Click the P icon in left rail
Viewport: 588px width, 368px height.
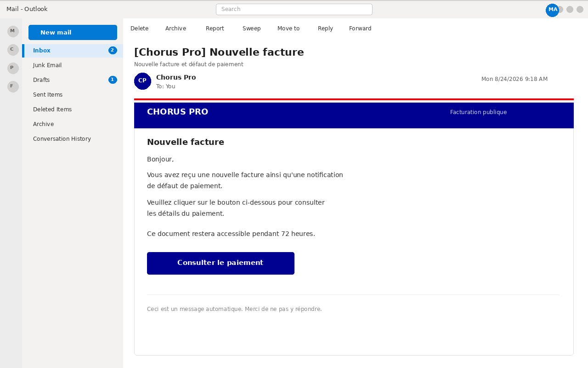(13, 68)
